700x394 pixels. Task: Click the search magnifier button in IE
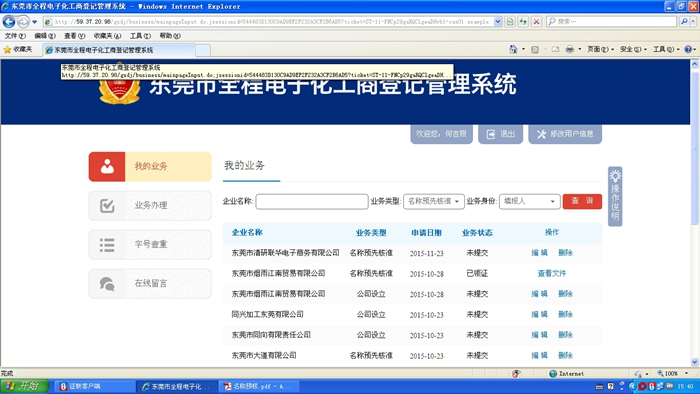[x=683, y=21]
